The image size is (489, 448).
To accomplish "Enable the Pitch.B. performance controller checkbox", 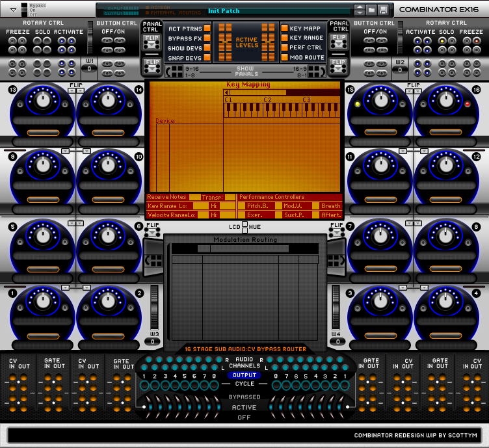I will click(x=241, y=206).
